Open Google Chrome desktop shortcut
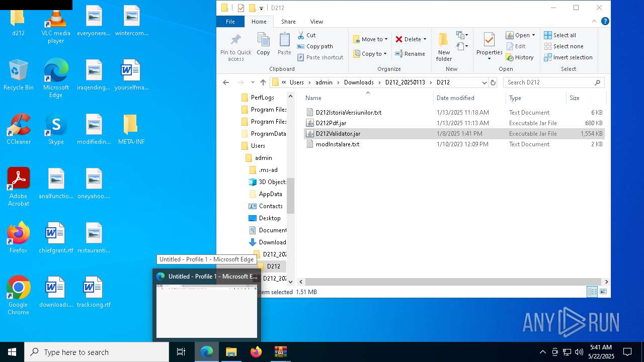 [18, 296]
